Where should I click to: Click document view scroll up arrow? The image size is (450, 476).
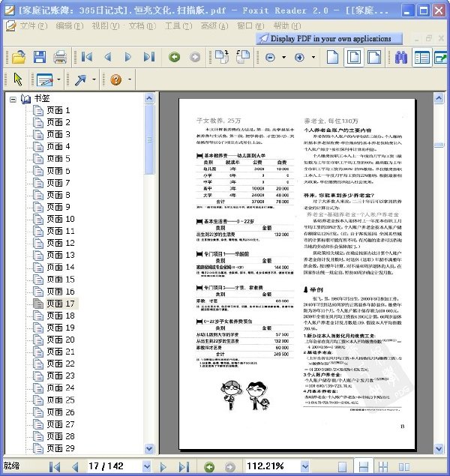pyautogui.click(x=439, y=99)
